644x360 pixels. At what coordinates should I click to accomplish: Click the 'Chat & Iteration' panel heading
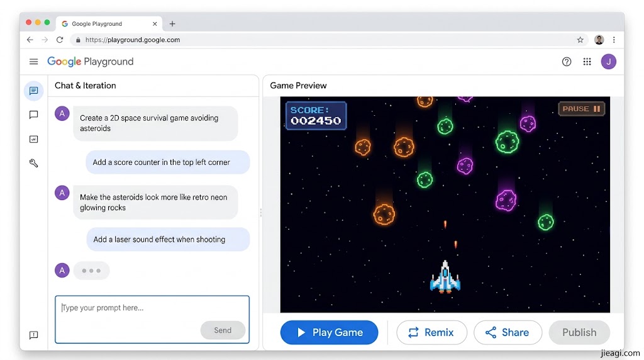coord(86,86)
